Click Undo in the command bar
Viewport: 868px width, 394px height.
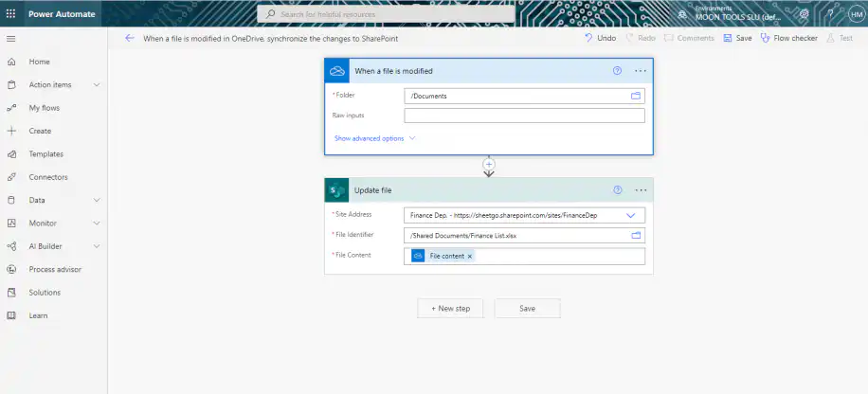tap(600, 38)
